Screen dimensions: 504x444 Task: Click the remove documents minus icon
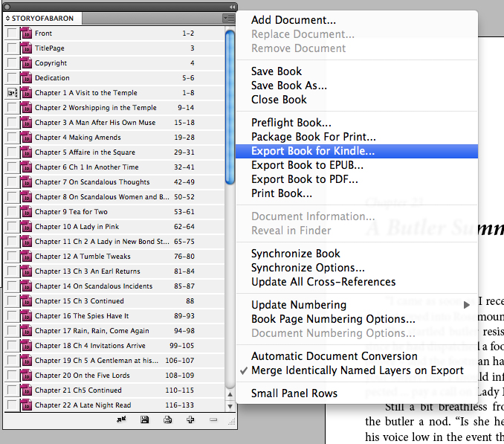tap(213, 420)
